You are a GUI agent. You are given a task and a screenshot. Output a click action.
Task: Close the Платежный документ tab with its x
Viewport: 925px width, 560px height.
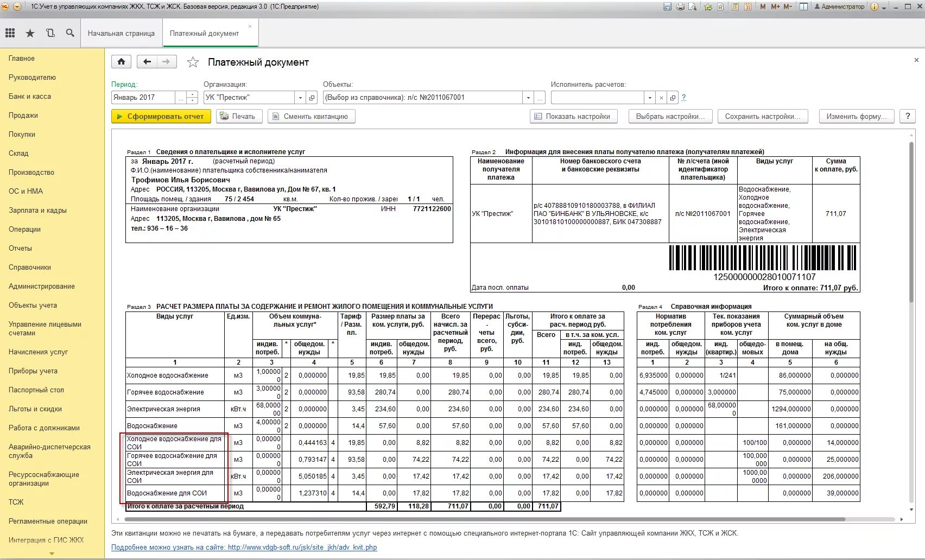pos(250,26)
